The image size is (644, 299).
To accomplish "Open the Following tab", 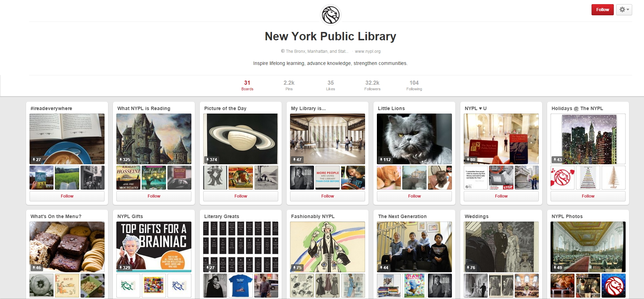I will [414, 85].
